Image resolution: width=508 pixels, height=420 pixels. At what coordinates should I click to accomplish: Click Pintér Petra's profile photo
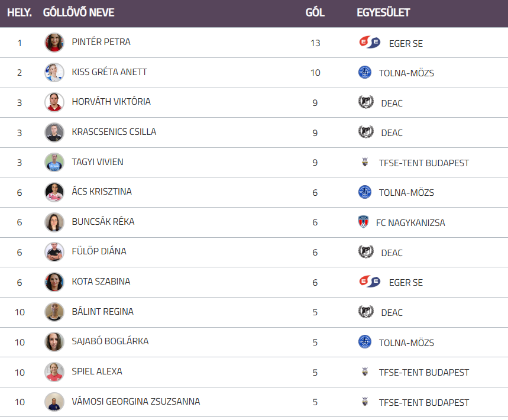[54, 43]
